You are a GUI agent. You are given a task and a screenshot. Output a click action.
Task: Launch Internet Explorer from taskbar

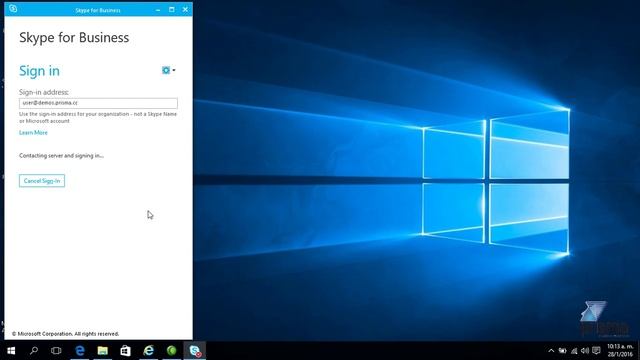click(x=149, y=351)
